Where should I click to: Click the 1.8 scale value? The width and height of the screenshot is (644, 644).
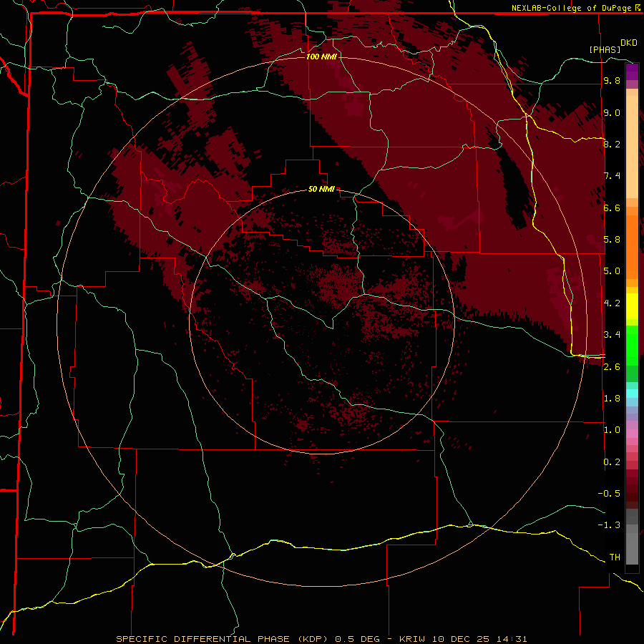click(612, 399)
